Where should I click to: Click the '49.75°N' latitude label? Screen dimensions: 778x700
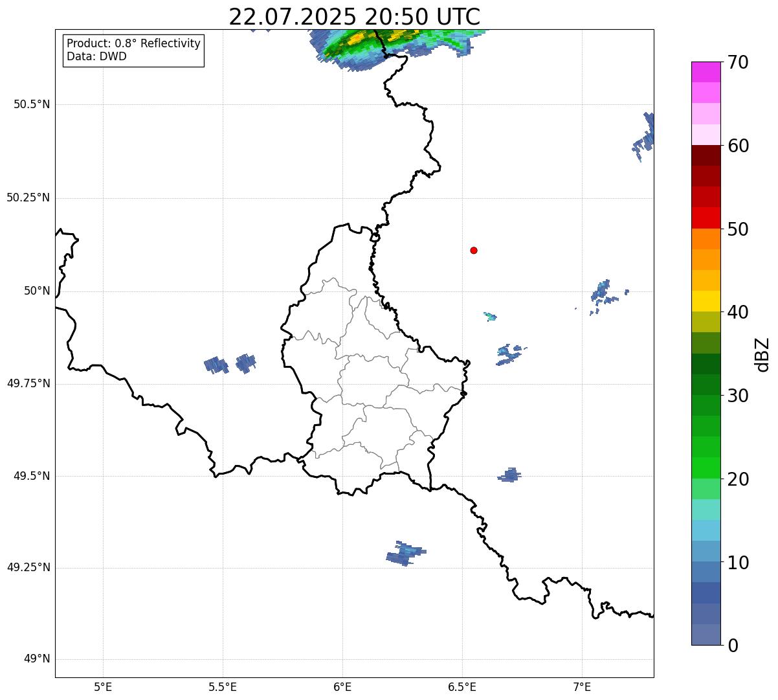coord(28,383)
